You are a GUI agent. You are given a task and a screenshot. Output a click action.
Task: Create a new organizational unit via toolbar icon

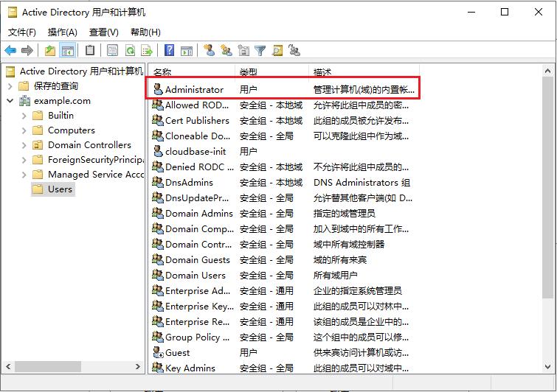(243, 50)
